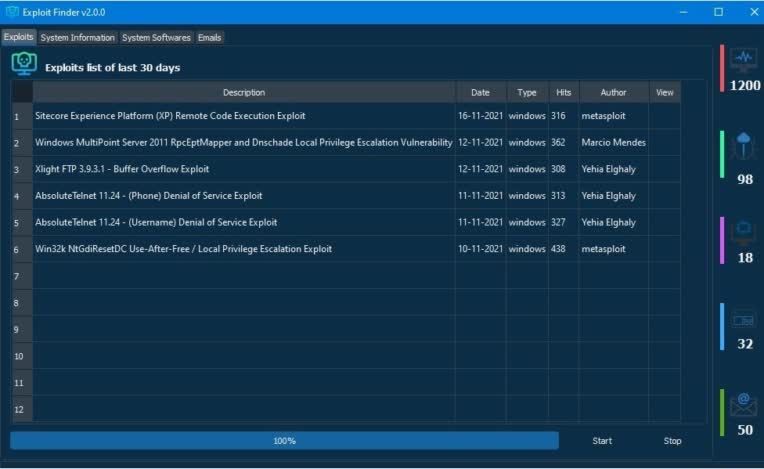Click the Stop button

[x=672, y=441]
